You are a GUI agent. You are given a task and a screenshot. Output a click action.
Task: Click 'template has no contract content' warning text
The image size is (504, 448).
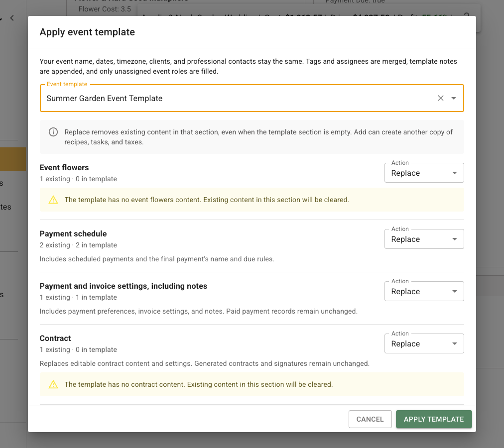pos(199,384)
